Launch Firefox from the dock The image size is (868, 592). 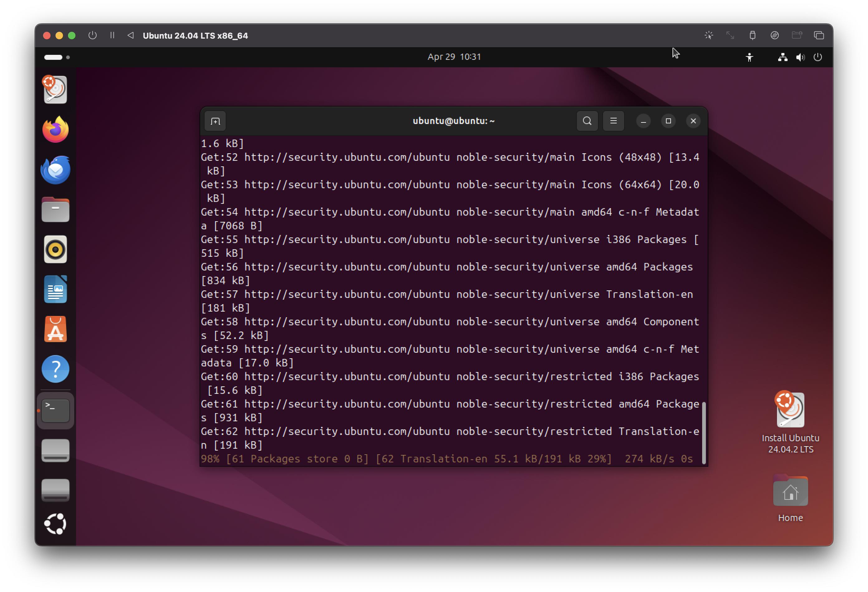(55, 130)
